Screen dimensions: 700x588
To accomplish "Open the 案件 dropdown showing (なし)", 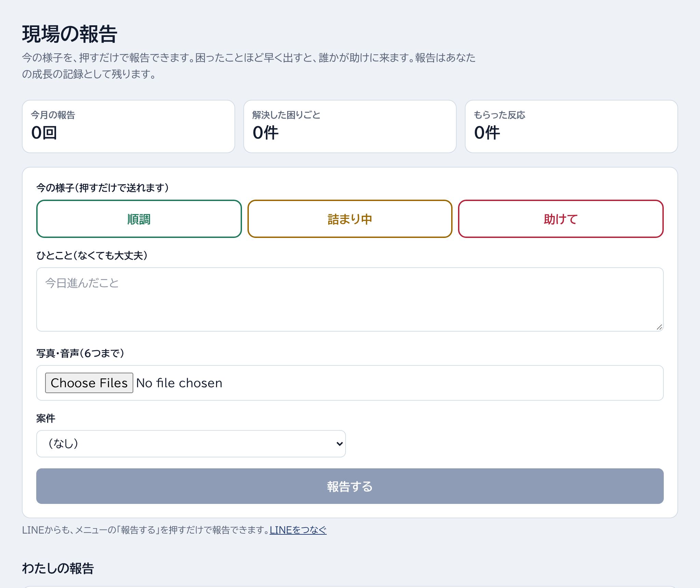I will [191, 444].
